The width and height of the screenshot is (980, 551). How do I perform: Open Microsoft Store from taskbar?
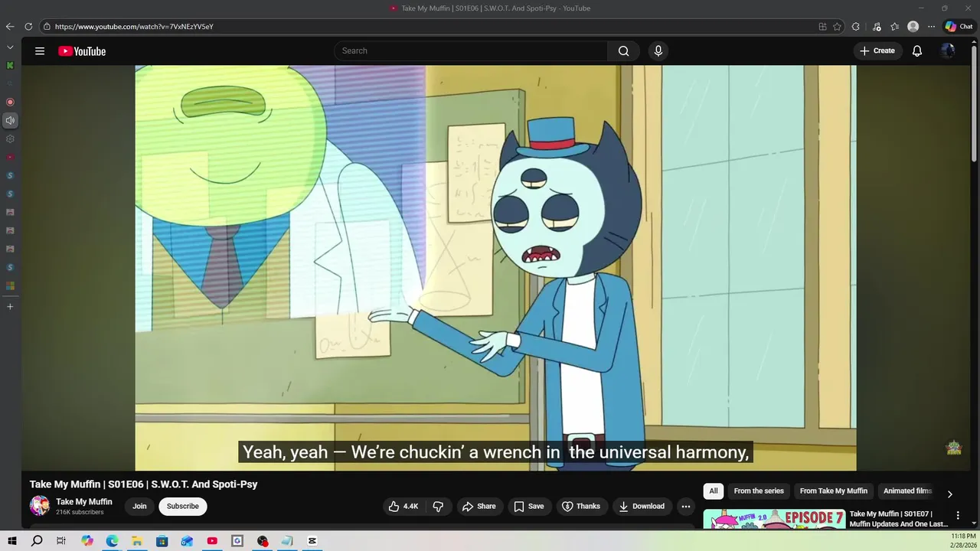162,541
